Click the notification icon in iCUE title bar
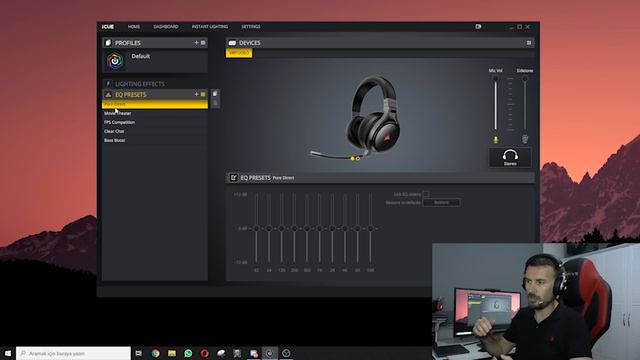This screenshot has height=360, width=640. pyautogui.click(x=478, y=27)
